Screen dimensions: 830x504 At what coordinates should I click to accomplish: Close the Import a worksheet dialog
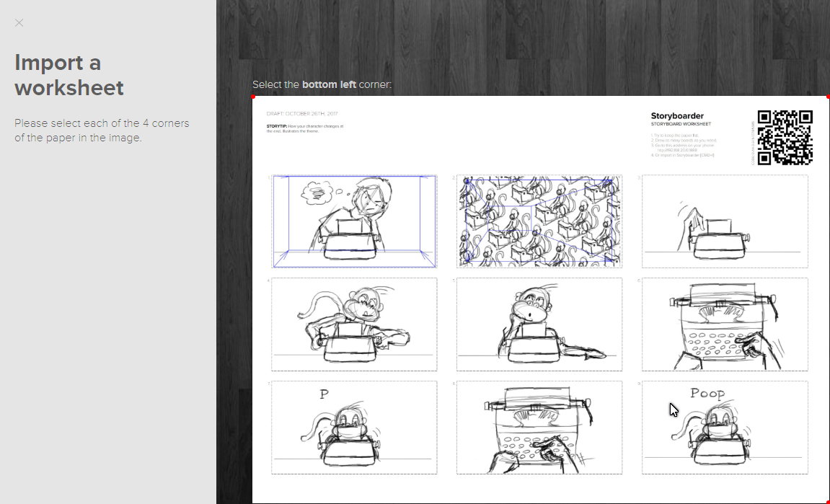click(19, 22)
